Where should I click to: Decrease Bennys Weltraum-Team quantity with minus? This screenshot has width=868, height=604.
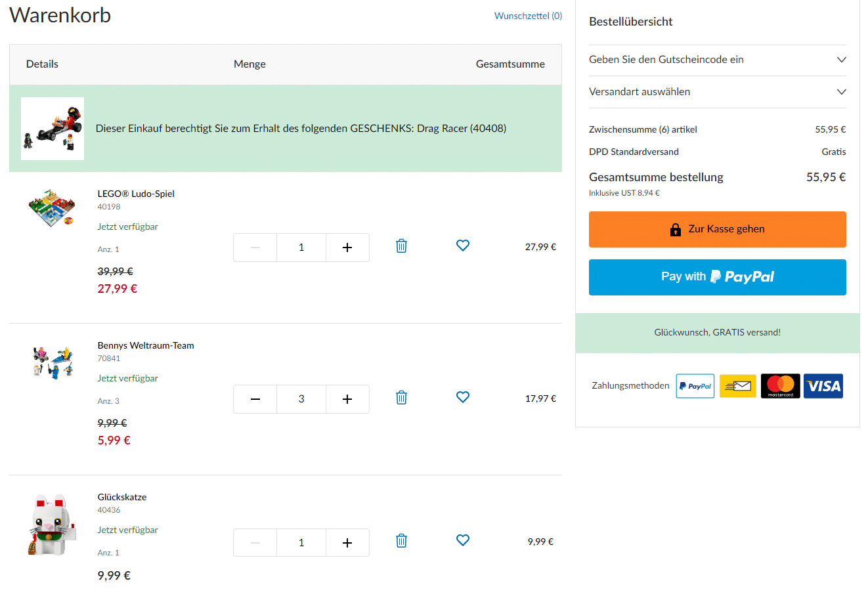coord(255,399)
